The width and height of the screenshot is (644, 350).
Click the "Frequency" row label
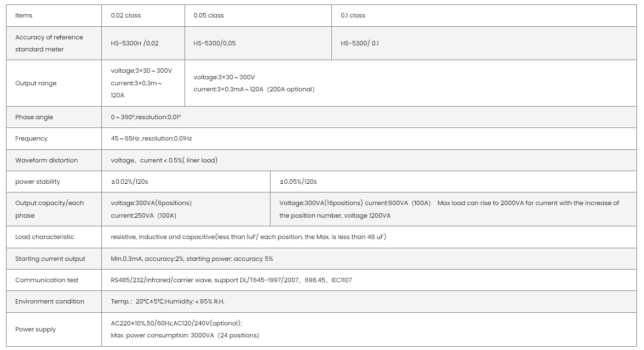32,138
